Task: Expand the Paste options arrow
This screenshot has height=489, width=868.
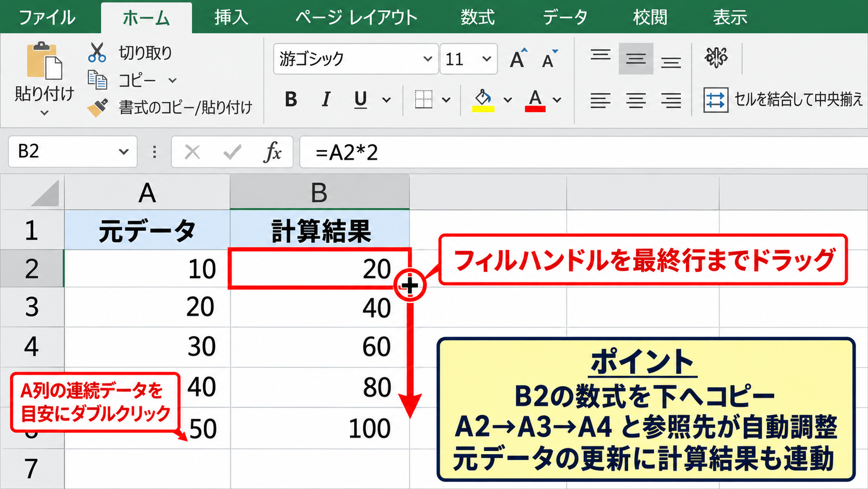Action: coord(45,113)
